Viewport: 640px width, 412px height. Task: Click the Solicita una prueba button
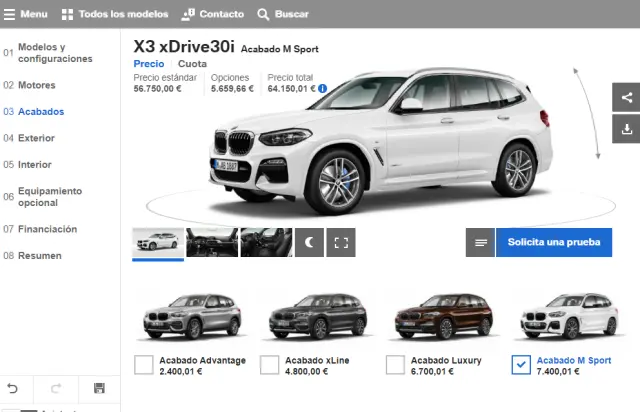[x=553, y=242]
